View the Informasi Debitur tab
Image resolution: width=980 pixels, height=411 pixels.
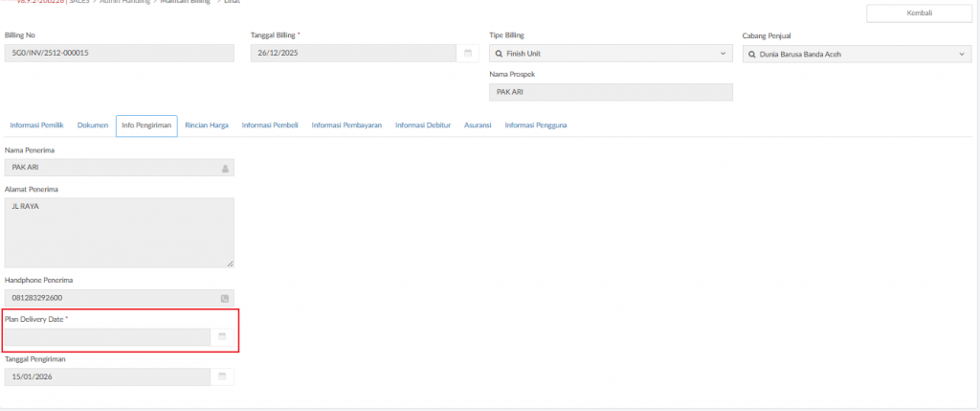tap(423, 126)
